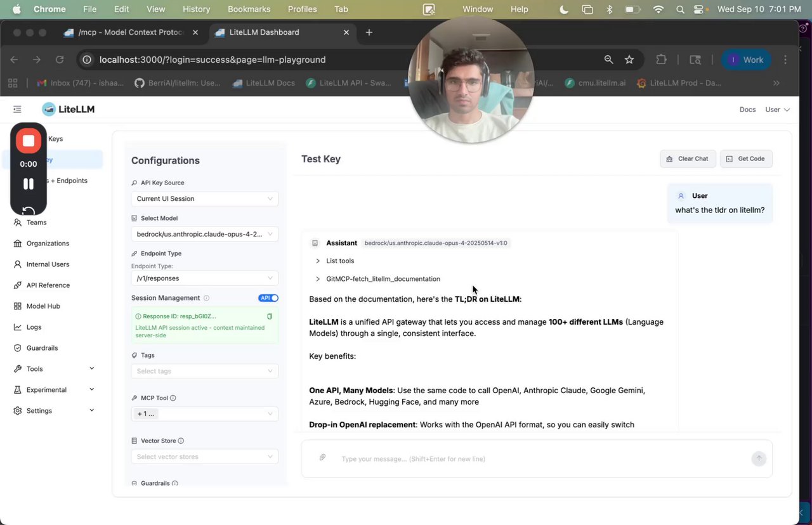
Task: Open Bookmarks menu in menu bar
Action: pos(249,9)
